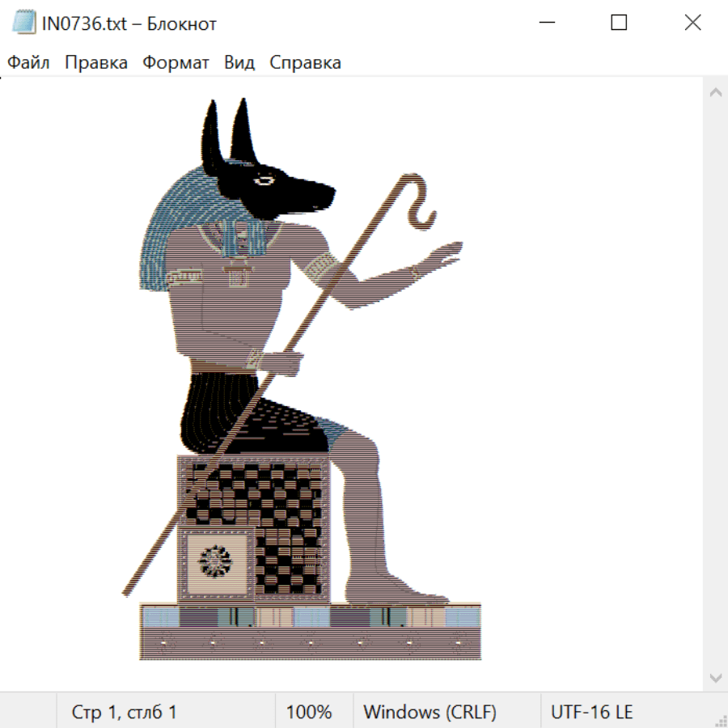Minimize the Notepad window

(545, 23)
